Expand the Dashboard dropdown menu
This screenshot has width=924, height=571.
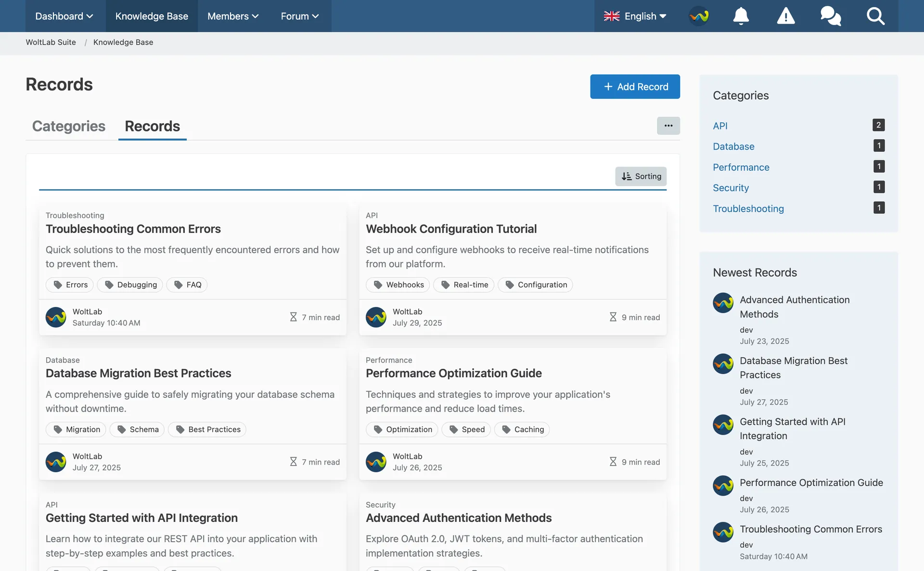click(64, 16)
